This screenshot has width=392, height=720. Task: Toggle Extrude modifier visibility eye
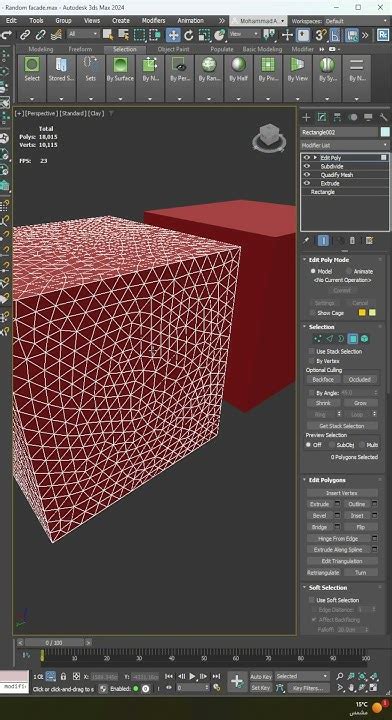(307, 183)
